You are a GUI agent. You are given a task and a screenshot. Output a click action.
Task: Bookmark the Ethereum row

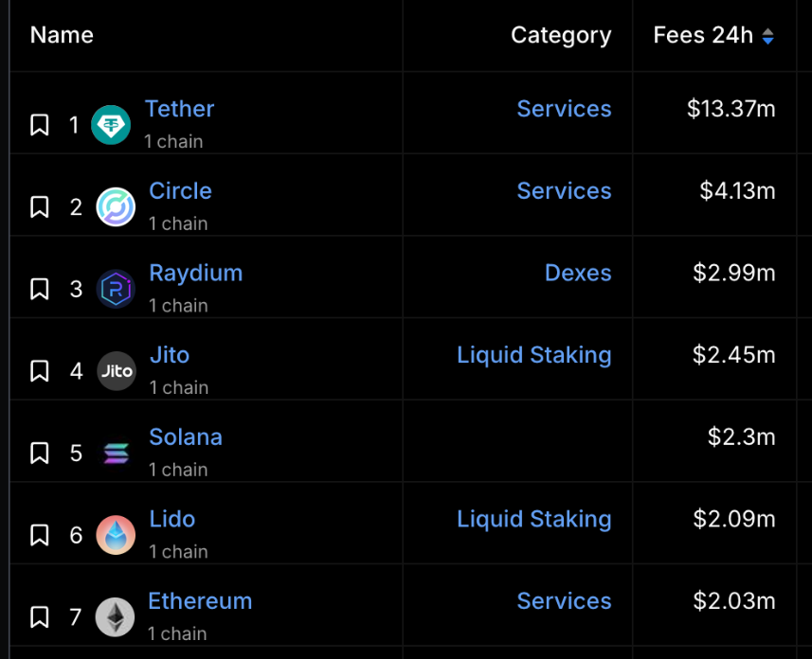click(40, 617)
